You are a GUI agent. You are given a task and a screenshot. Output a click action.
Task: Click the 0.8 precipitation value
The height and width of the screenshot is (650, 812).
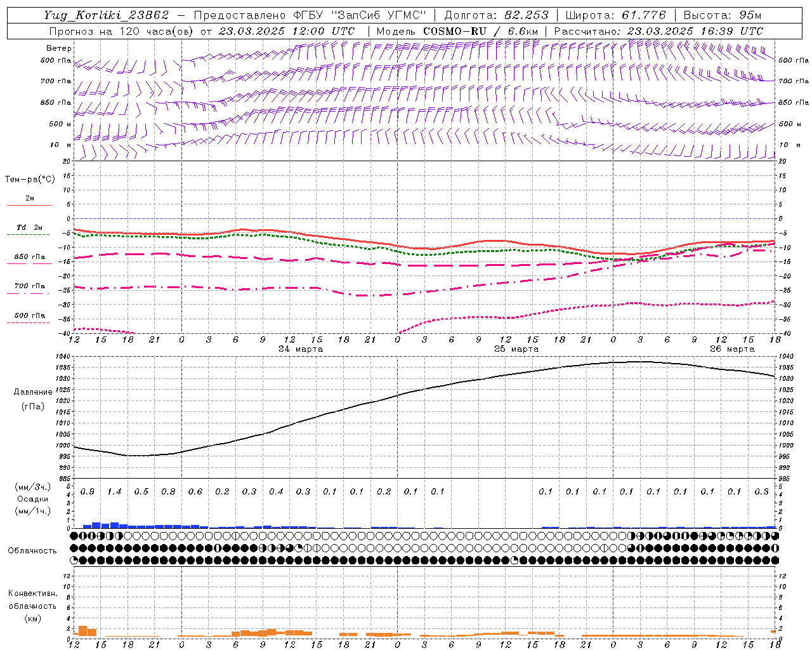[168, 491]
